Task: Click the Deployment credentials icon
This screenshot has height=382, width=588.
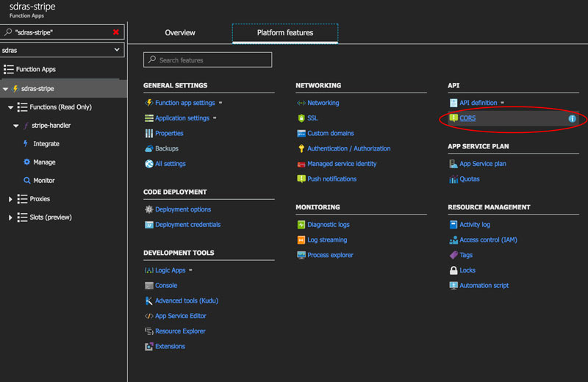Action: coord(149,225)
